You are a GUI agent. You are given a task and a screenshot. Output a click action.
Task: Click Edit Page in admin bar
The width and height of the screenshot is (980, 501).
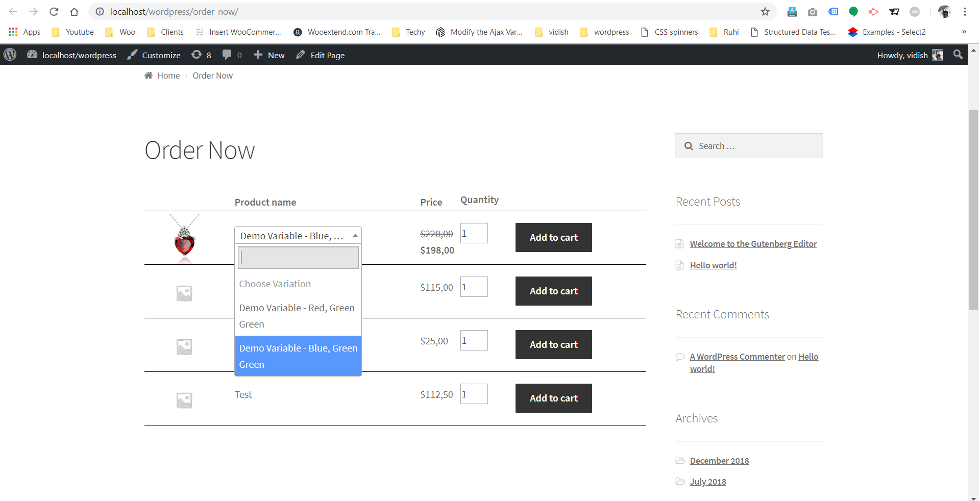point(321,55)
